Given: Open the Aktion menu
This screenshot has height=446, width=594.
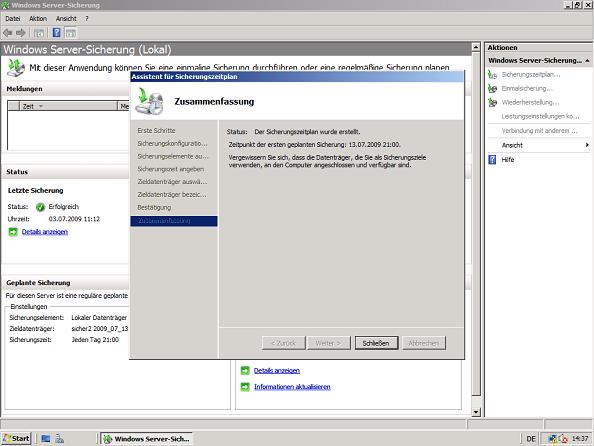Looking at the screenshot, I should coord(38,19).
